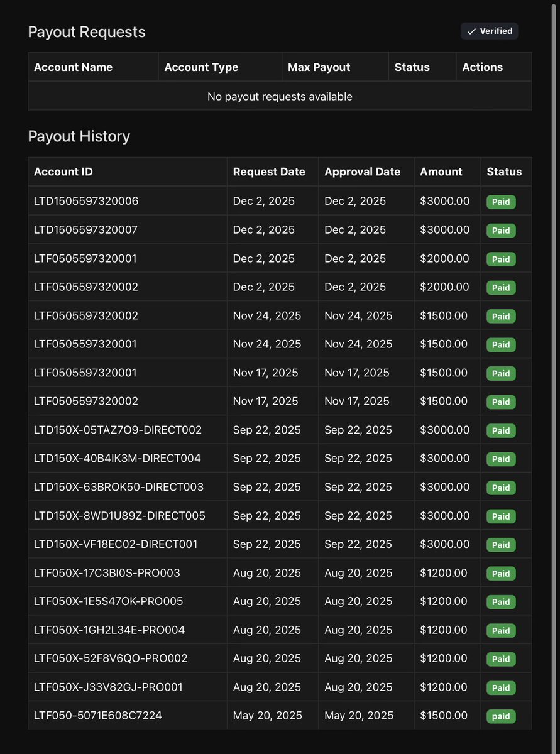Click account LTF050X-52F8V6QO-PRO002
The height and width of the screenshot is (754, 560).
point(111,658)
